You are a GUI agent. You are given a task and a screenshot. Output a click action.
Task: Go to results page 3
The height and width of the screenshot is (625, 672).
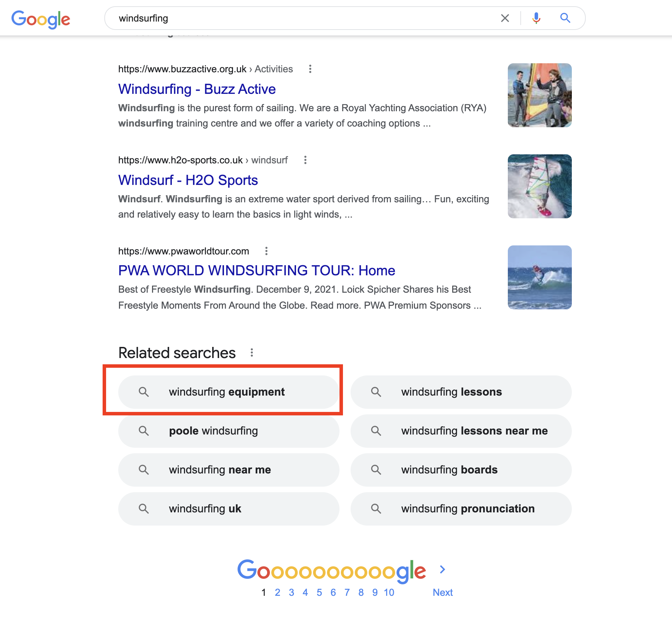click(291, 592)
